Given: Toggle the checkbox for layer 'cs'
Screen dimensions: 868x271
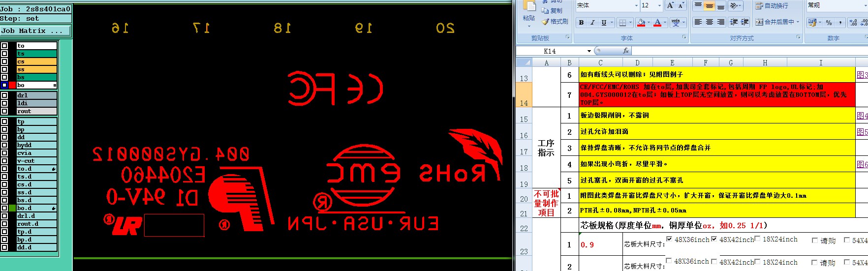Looking at the screenshot, I should [4, 61].
